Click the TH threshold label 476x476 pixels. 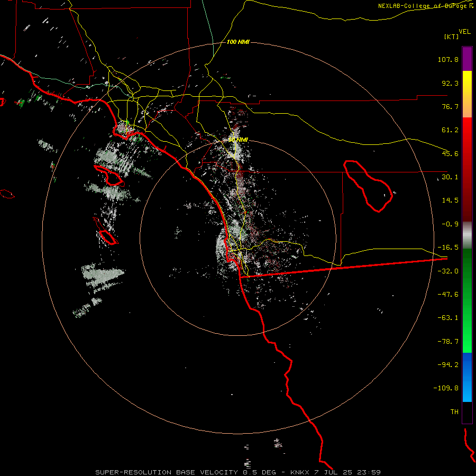[454, 411]
